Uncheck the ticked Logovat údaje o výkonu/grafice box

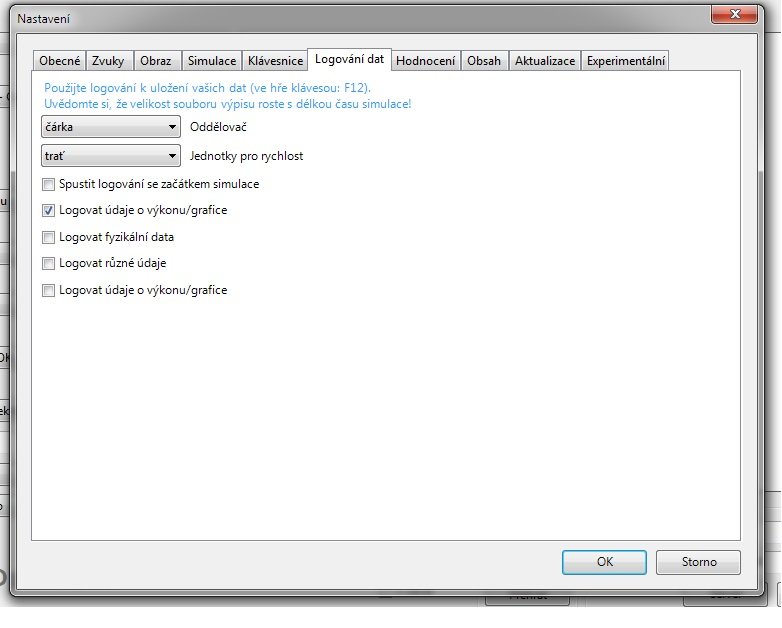[49, 211]
